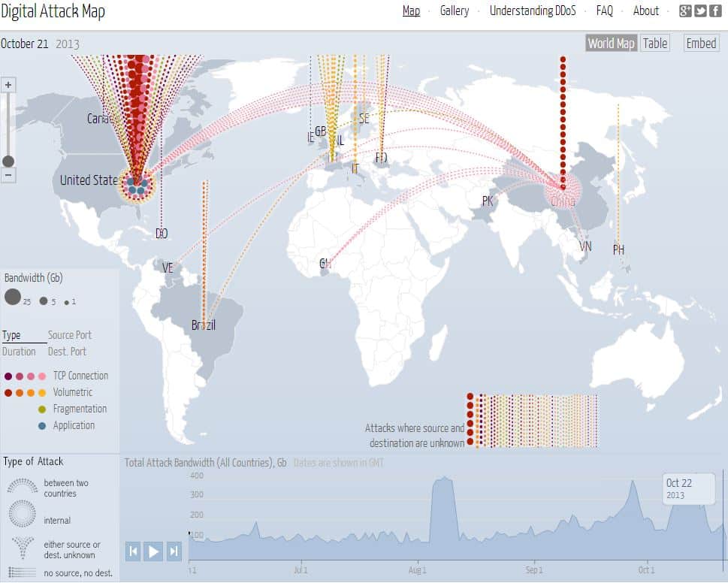Play the attack timeline animation

pyautogui.click(x=153, y=551)
